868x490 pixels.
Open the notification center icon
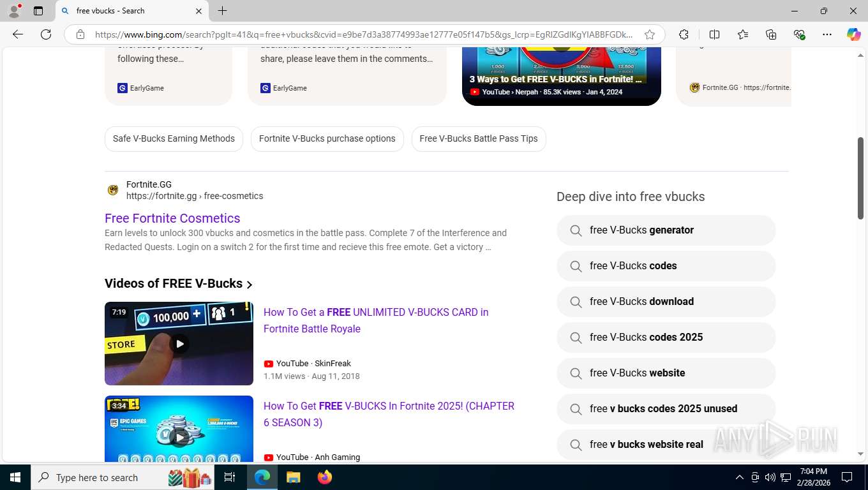click(847, 477)
